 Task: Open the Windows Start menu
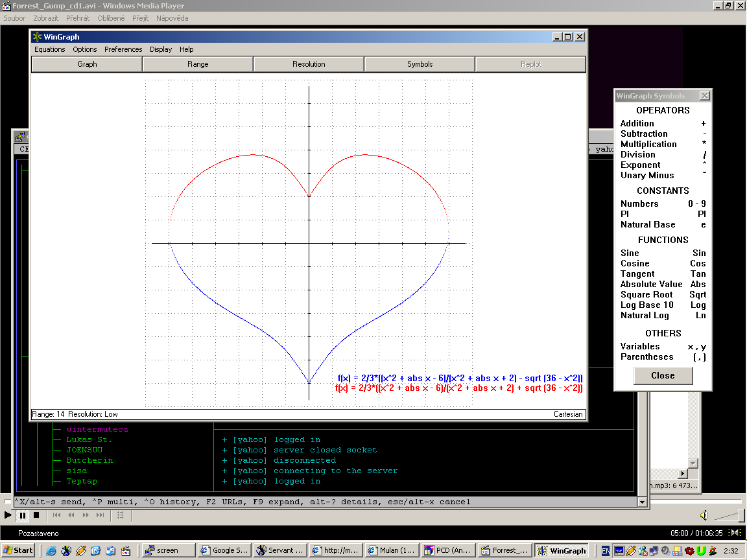(x=18, y=550)
